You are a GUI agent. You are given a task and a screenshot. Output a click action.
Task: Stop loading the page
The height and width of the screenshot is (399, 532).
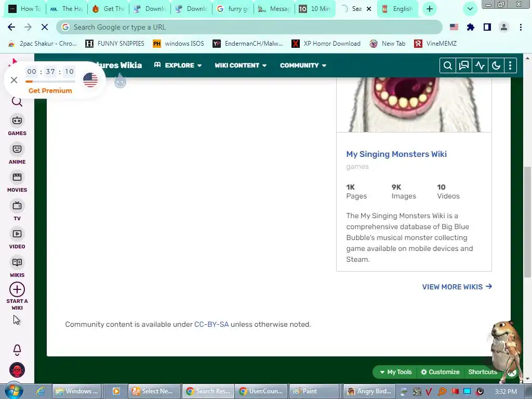click(45, 27)
